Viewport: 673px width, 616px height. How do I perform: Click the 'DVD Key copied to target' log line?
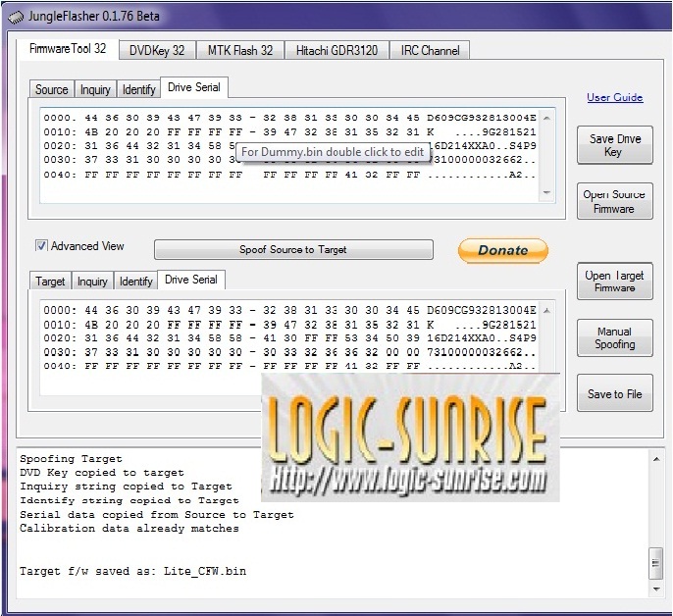pos(102,473)
